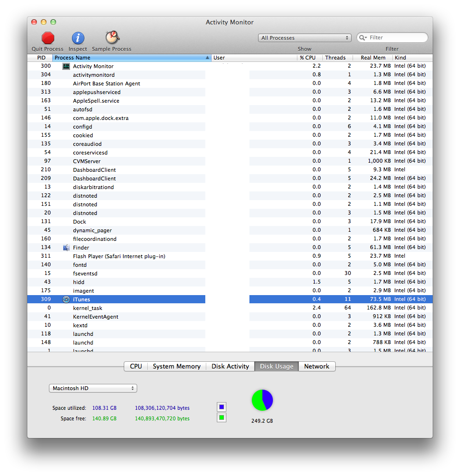Select distnoted with PID 122
460x476 pixels.
pos(230,196)
